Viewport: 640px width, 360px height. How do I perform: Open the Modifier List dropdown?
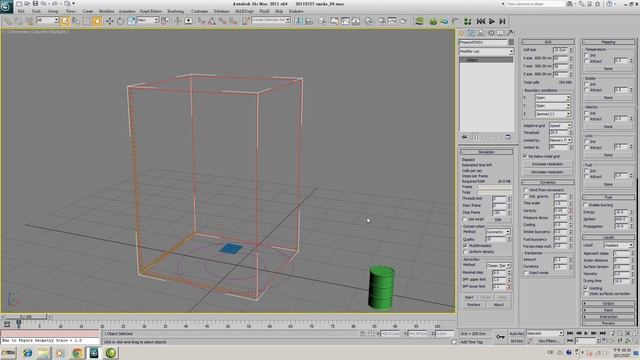click(x=486, y=51)
